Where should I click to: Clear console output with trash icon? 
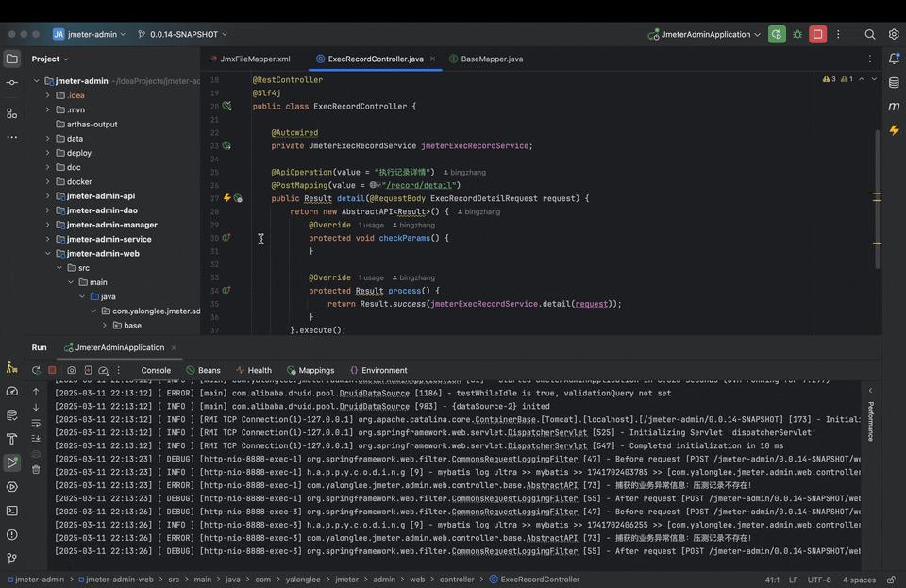tap(36, 469)
